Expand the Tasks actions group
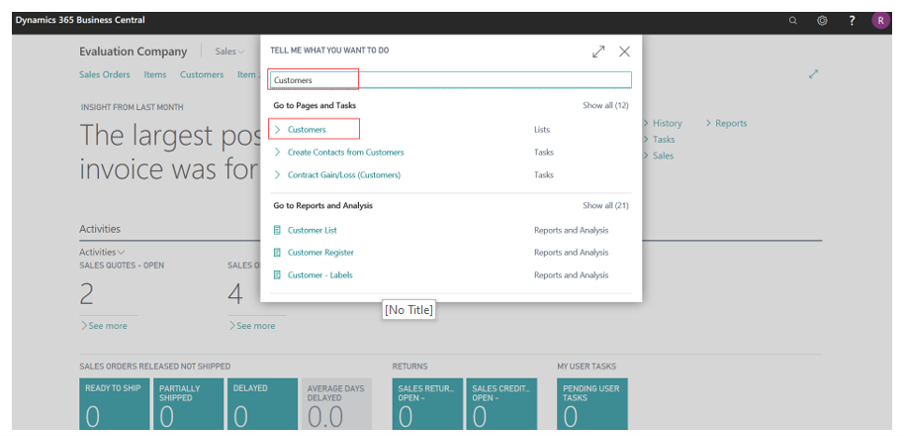Image resolution: width=904 pixels, height=436 pixels. point(660,140)
